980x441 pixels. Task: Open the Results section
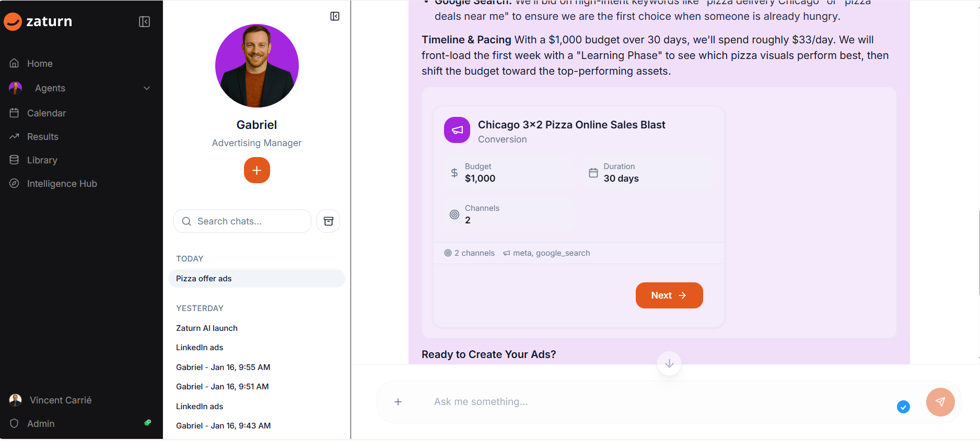pos(42,137)
